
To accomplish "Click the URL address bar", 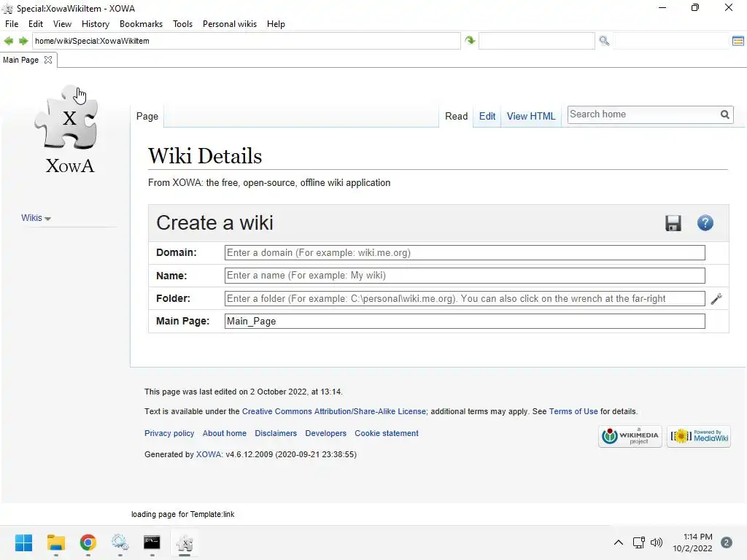I will 247,41.
